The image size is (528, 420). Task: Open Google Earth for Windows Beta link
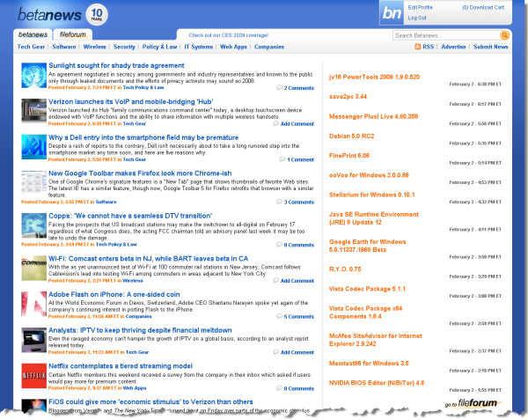click(x=367, y=246)
